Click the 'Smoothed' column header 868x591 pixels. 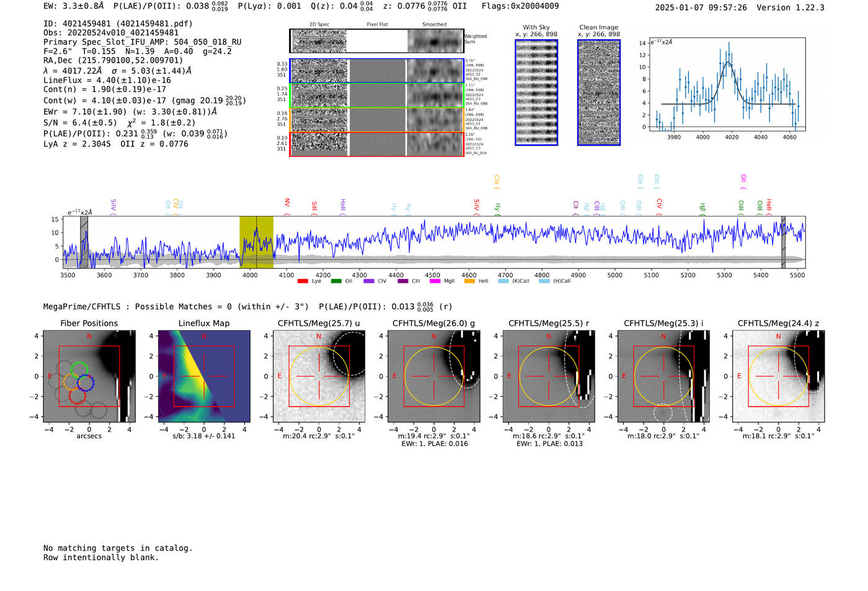point(434,25)
